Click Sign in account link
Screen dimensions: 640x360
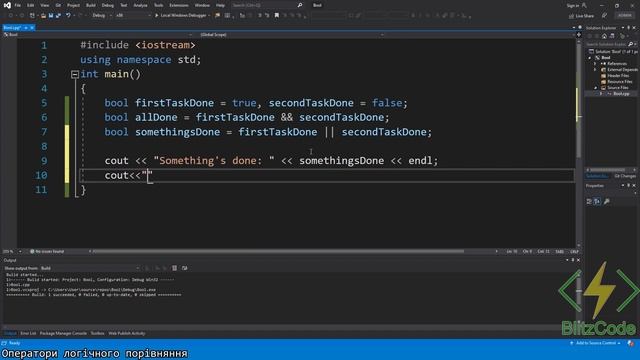coord(573,5)
